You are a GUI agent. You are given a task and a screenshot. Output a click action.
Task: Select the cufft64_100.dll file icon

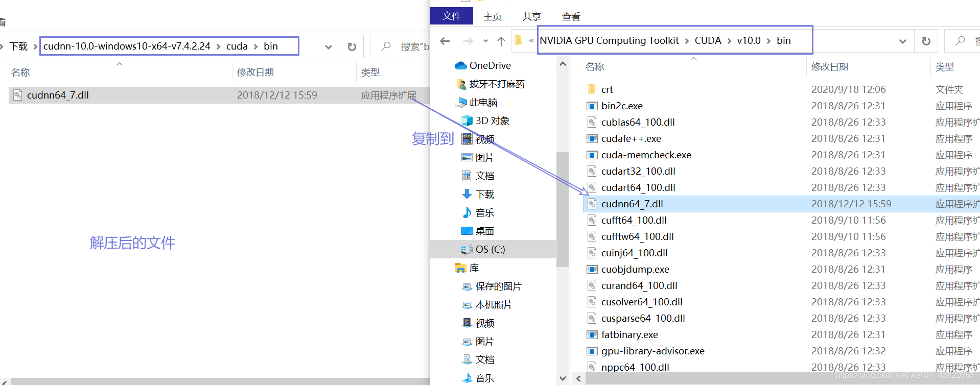[x=592, y=220]
